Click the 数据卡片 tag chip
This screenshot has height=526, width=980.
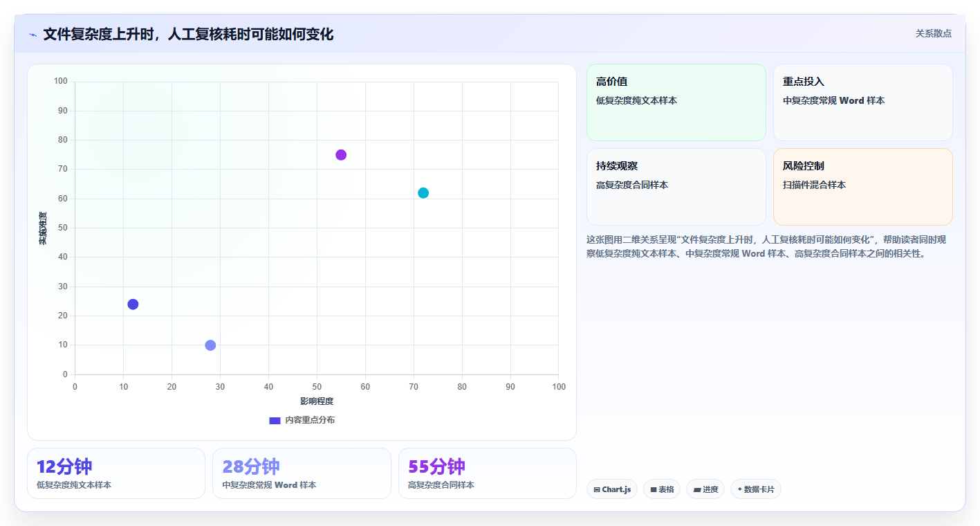tap(756, 489)
